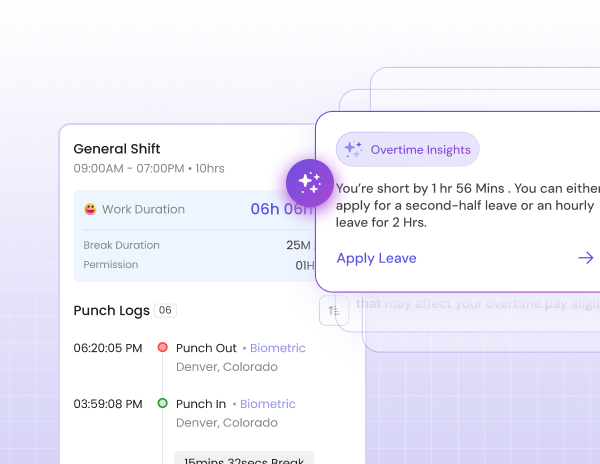
Task: Select the Overtime Insights chip label
Action: tap(420, 150)
